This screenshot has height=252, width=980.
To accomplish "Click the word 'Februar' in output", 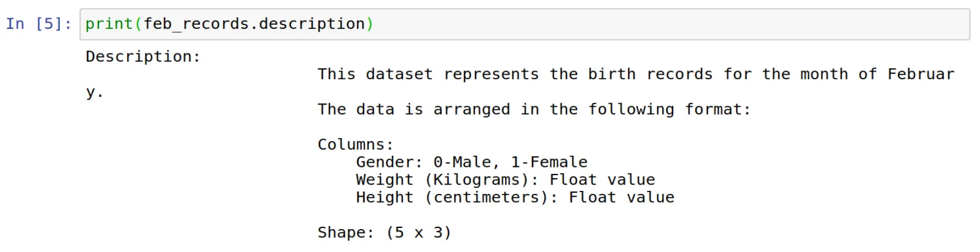I will (921, 74).
